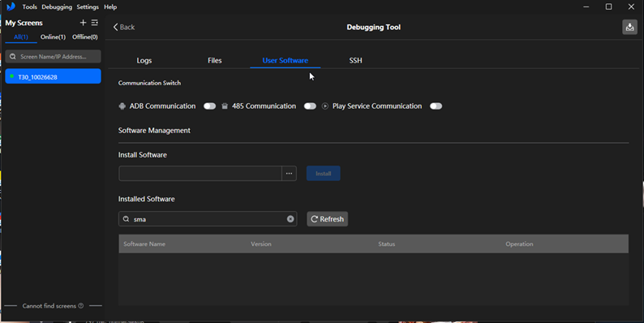This screenshot has height=323, width=644.
Task: Click the Install button
Action: pyautogui.click(x=324, y=174)
